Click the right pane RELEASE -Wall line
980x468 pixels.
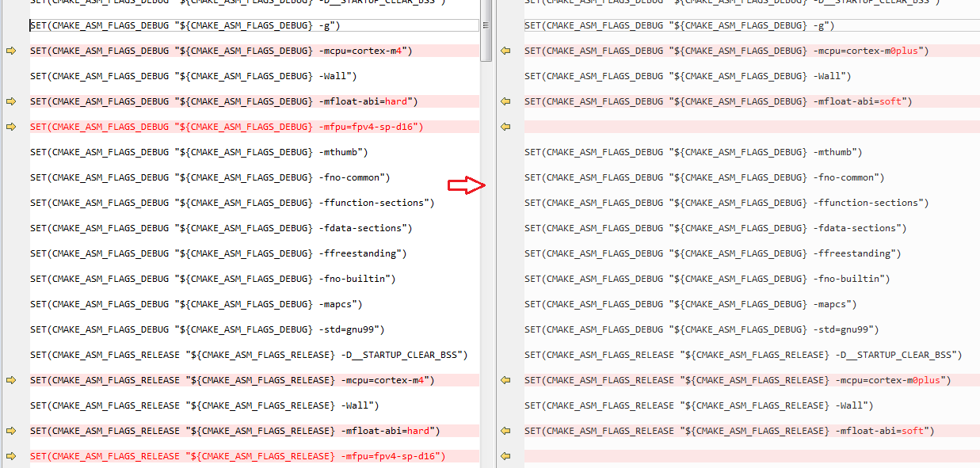pos(698,405)
